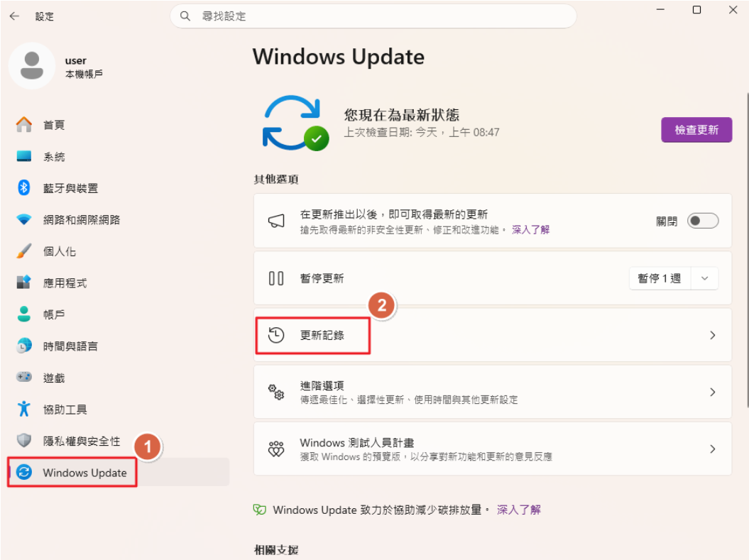Click the 暫停 1 週 button
Screen dimensions: 749x560
click(660, 278)
